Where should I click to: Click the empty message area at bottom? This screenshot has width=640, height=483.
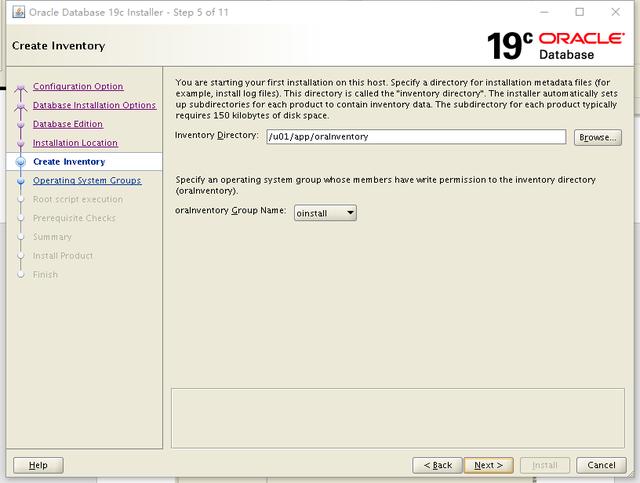coord(398,418)
